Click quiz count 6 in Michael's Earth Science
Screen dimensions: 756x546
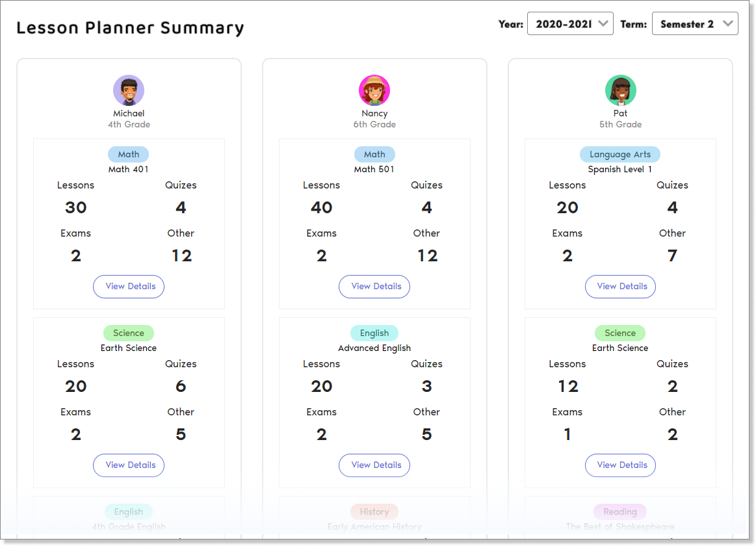181,387
